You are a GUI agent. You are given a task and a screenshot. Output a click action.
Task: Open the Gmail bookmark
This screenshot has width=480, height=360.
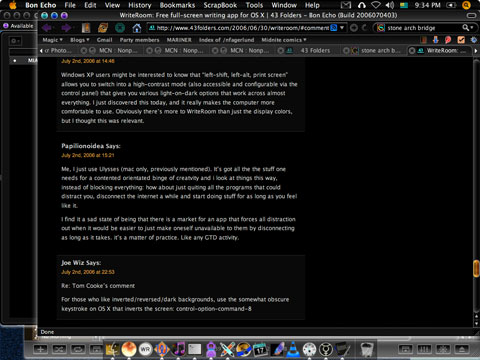tap(104, 40)
